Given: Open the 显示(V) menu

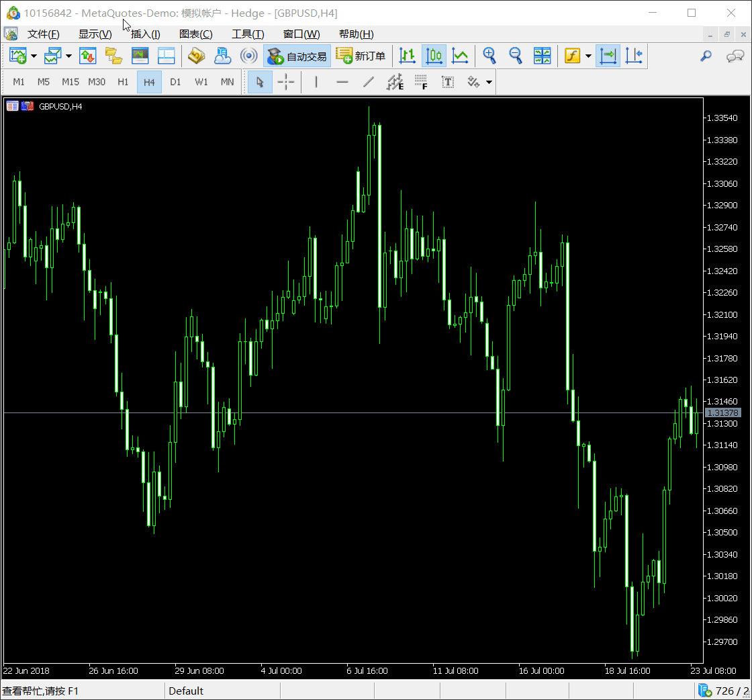Looking at the screenshot, I should (x=95, y=34).
